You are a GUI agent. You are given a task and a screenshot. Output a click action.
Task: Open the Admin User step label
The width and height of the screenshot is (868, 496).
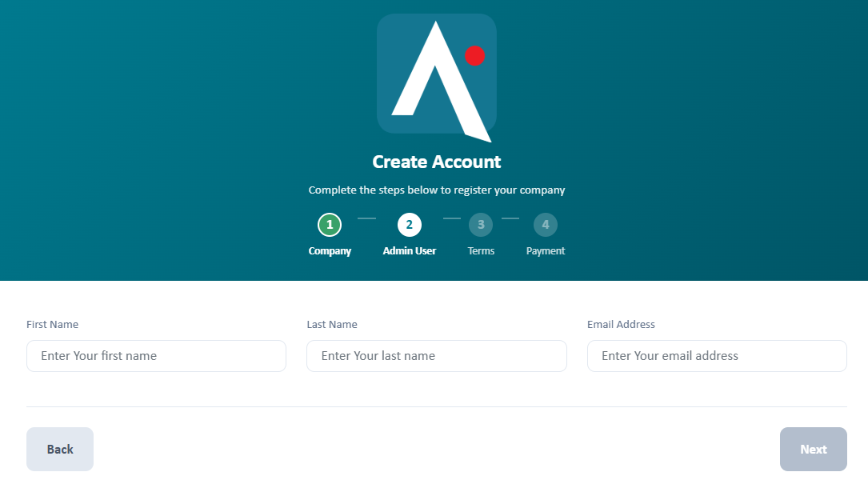(409, 250)
